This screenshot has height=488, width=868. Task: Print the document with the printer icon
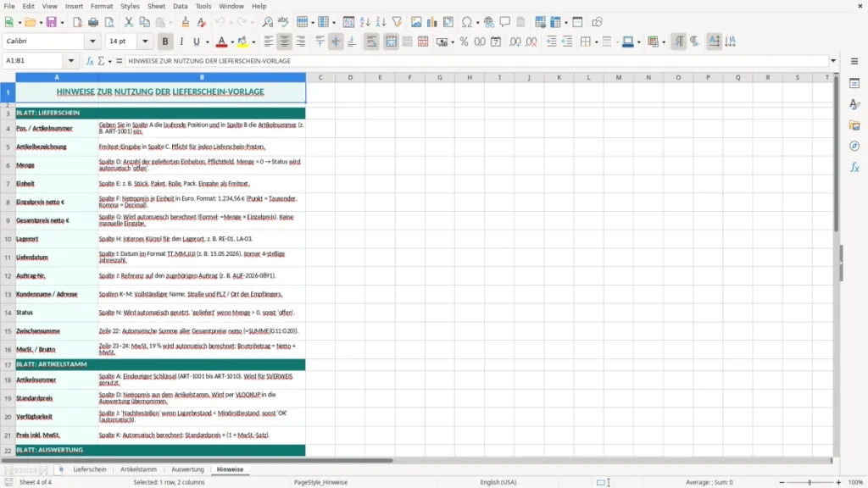click(93, 22)
